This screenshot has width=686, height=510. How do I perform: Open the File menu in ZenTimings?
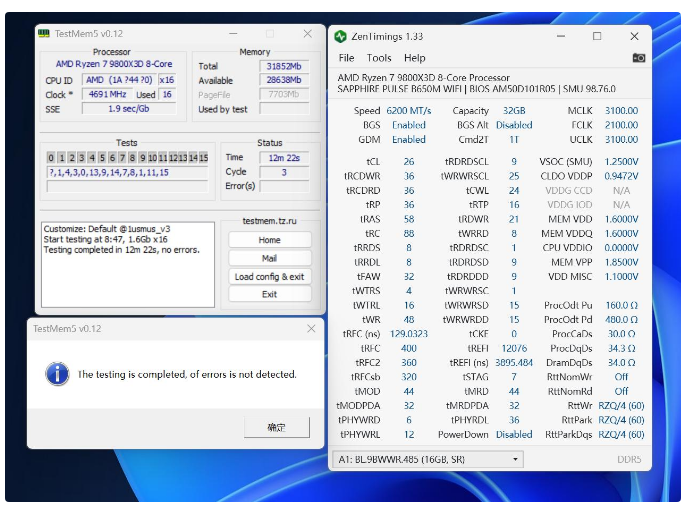pyautogui.click(x=346, y=58)
